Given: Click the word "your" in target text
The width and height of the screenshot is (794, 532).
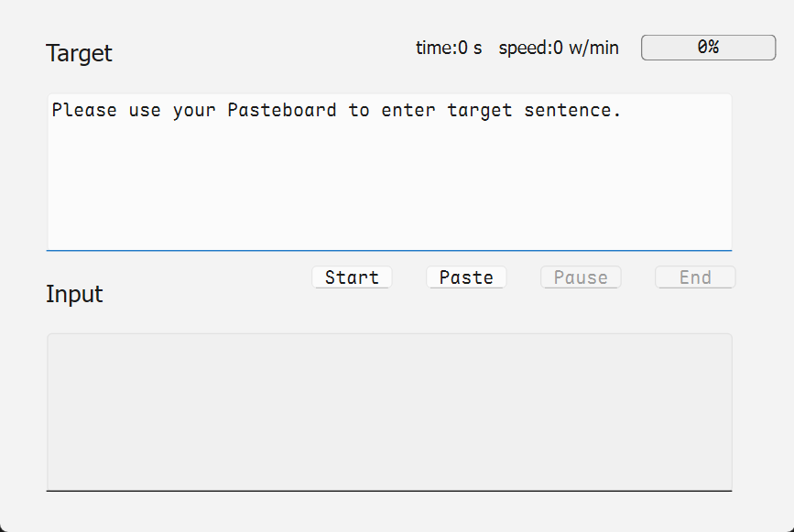Looking at the screenshot, I should (194, 111).
